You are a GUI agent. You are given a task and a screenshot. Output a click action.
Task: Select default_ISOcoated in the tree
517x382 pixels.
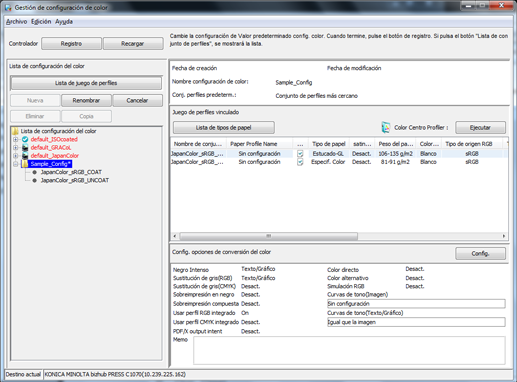(54, 139)
